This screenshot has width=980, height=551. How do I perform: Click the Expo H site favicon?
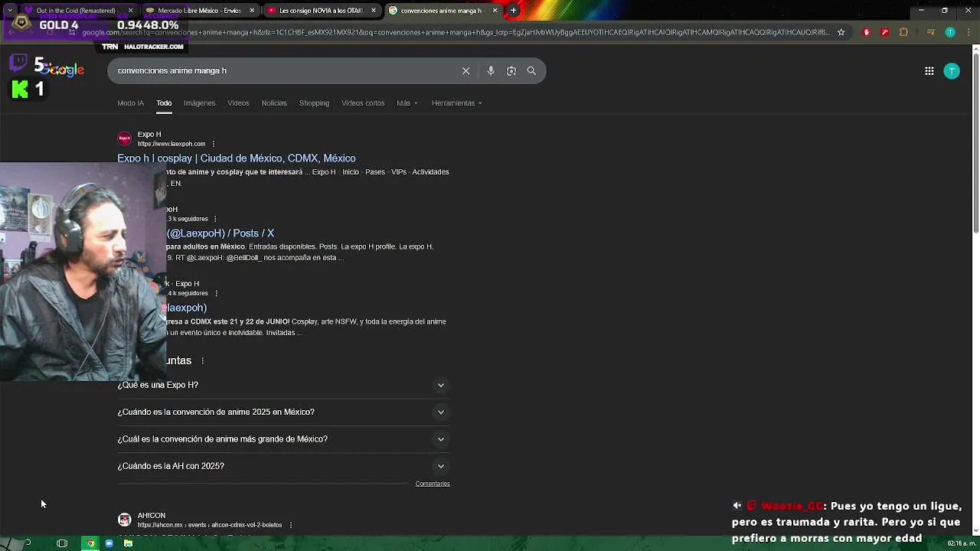coord(124,139)
